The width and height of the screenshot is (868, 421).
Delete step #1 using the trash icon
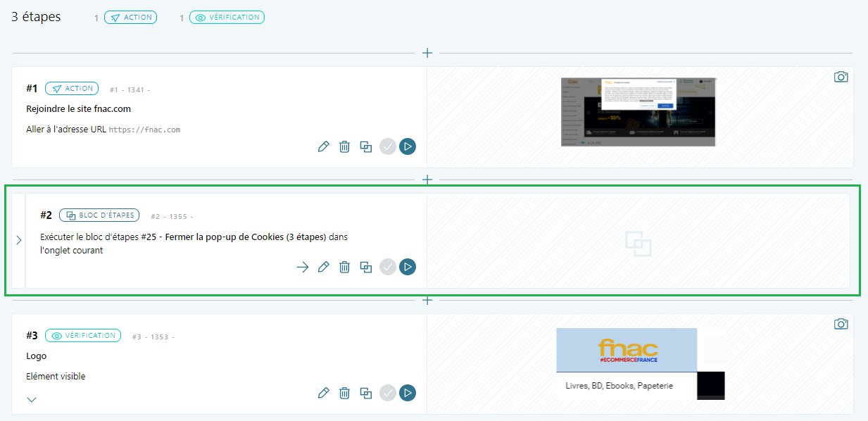point(344,146)
